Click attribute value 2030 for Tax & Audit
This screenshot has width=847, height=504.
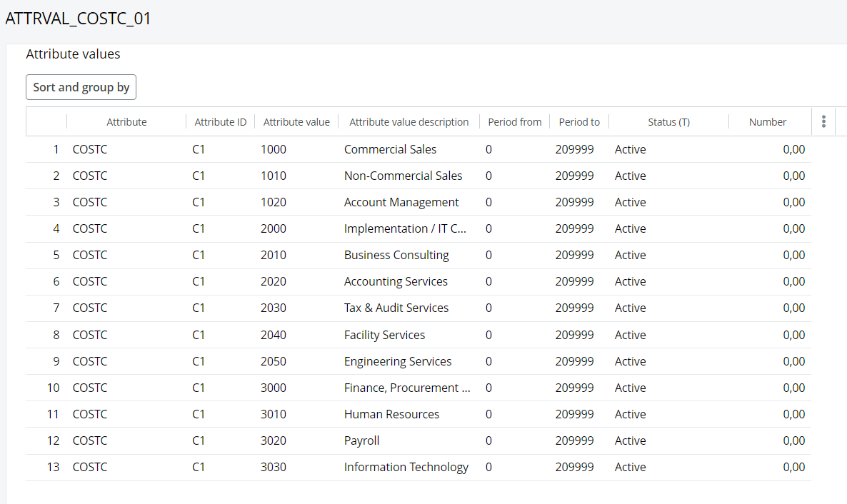pyautogui.click(x=274, y=308)
